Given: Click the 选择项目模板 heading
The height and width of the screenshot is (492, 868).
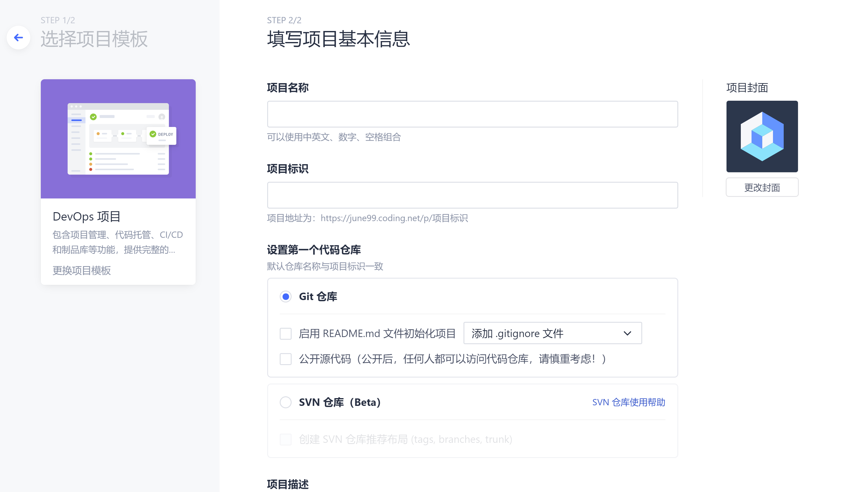Looking at the screenshot, I should 94,39.
